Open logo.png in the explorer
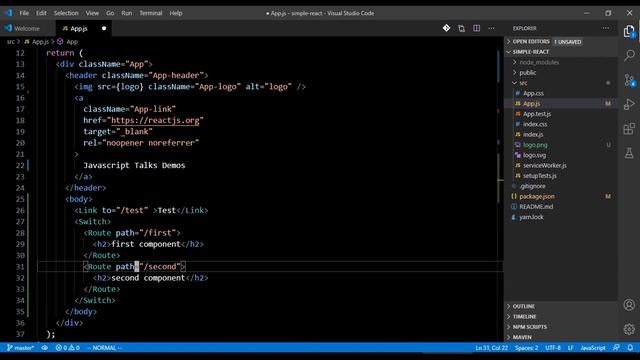 [x=535, y=145]
